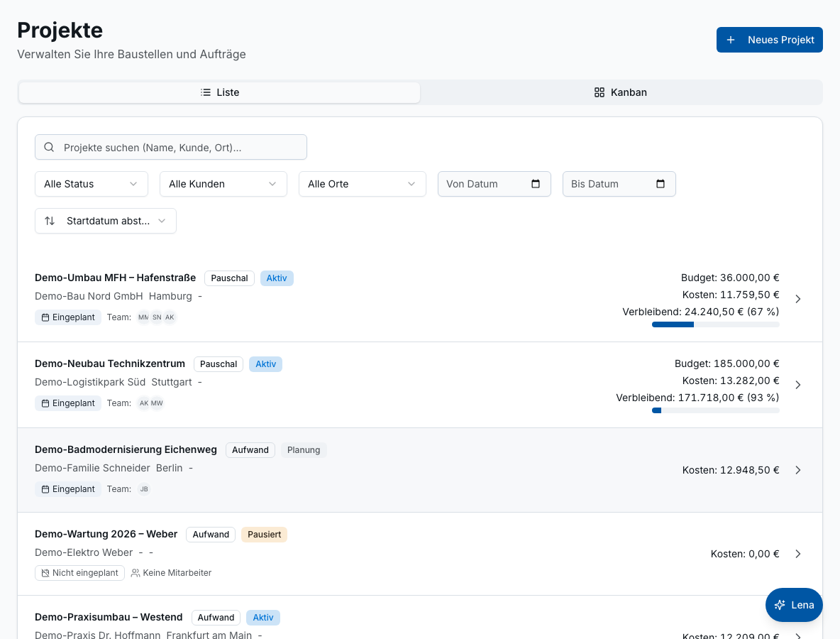Click Kosten: 0,00 € value
The height and width of the screenshot is (639, 840).
(745, 554)
